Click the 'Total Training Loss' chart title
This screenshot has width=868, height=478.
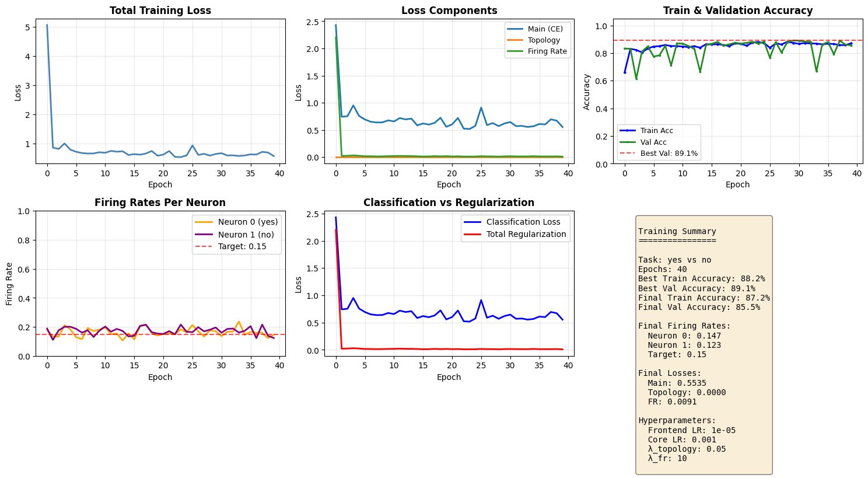pos(160,11)
